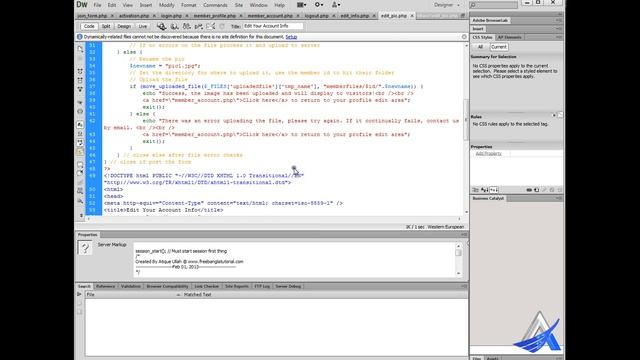Click Move or Convert CSS icon
The width and height of the screenshot is (640, 360).
click(80, 200)
